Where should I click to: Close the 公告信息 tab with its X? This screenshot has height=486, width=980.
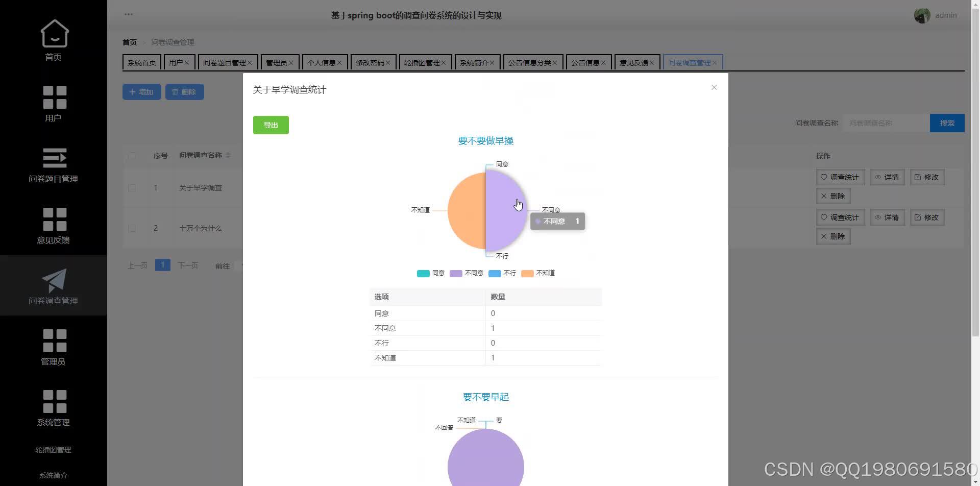click(x=603, y=63)
